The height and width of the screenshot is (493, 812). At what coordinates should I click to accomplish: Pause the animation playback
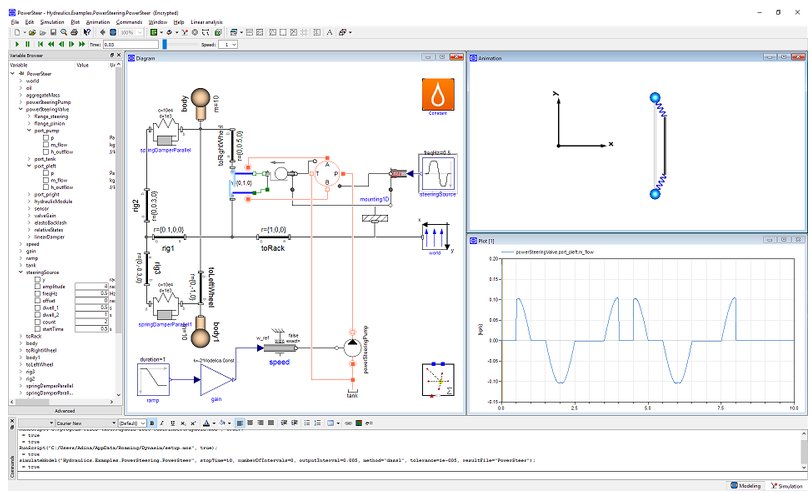27,44
